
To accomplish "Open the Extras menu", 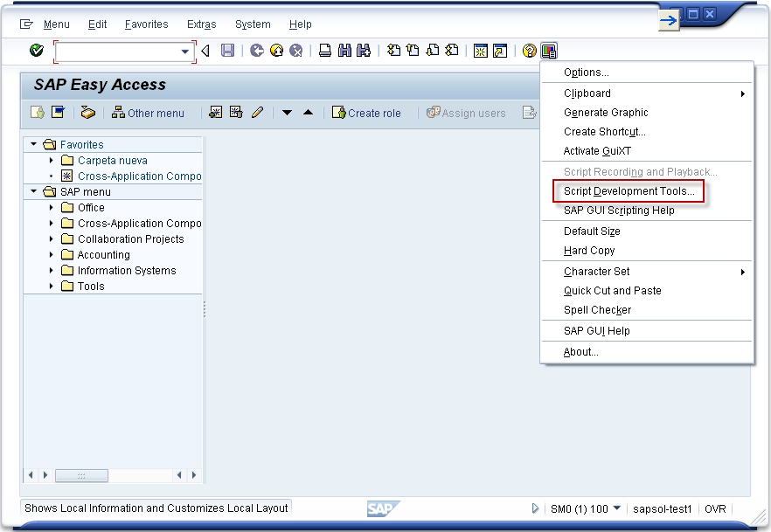I will pyautogui.click(x=202, y=24).
